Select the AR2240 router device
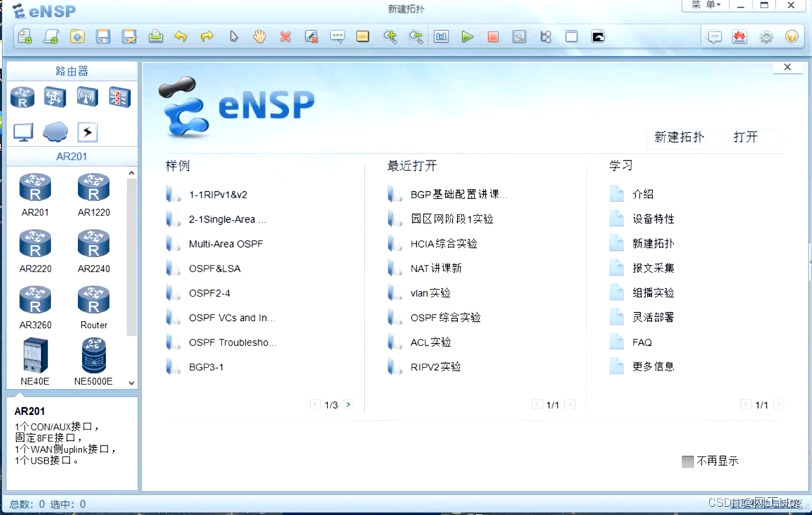Screen dimensions: 812x515 [94, 251]
